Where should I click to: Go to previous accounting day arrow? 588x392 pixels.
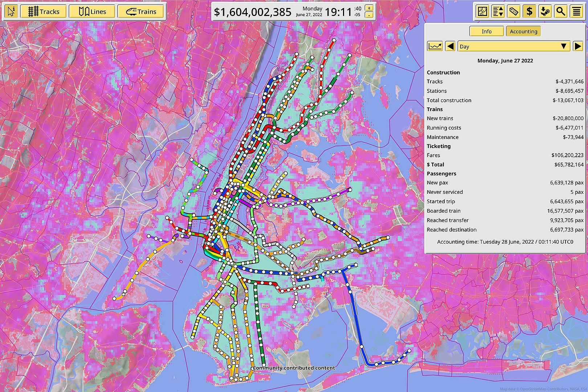point(450,46)
